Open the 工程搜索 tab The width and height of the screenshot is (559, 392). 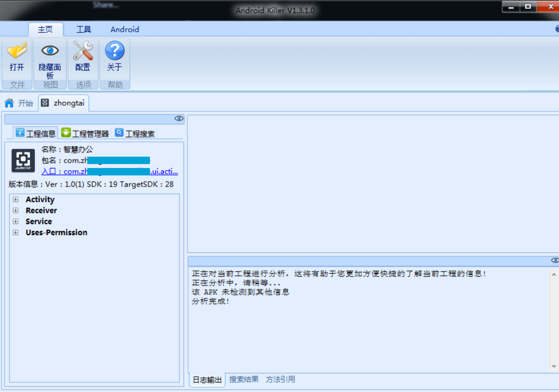pyautogui.click(x=135, y=133)
